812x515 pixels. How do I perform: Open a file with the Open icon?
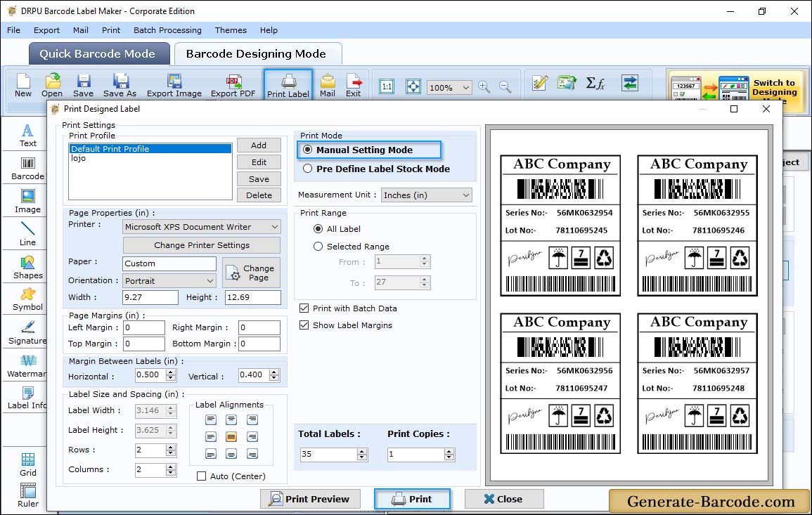point(52,86)
